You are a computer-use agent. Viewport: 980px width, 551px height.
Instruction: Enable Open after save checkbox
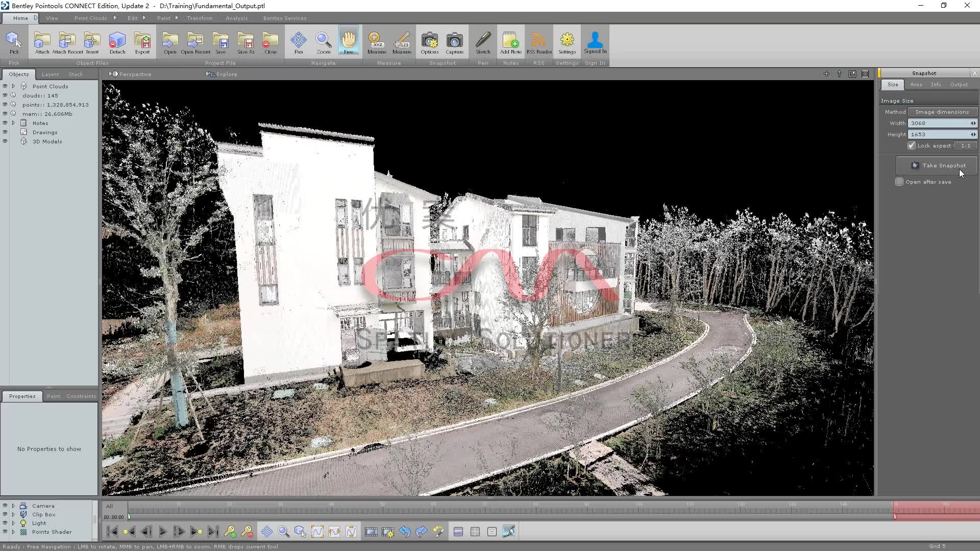pyautogui.click(x=899, y=182)
